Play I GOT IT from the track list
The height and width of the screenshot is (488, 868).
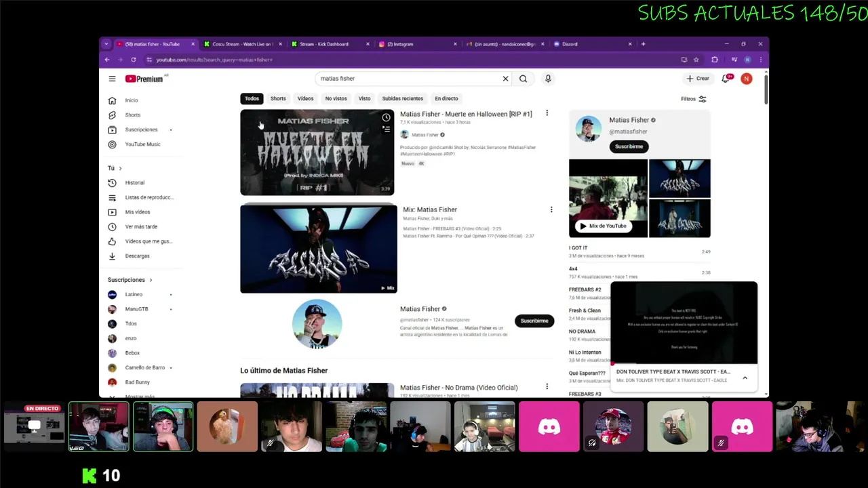[x=639, y=251]
